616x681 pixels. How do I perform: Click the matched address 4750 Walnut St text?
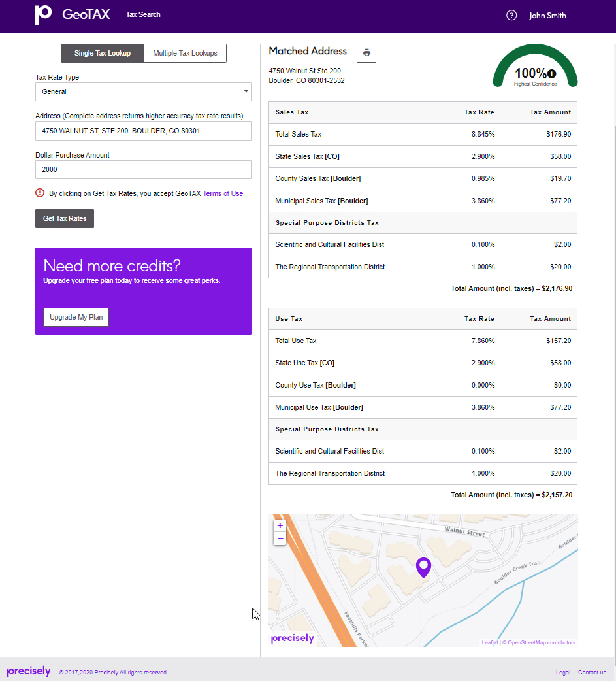305,71
